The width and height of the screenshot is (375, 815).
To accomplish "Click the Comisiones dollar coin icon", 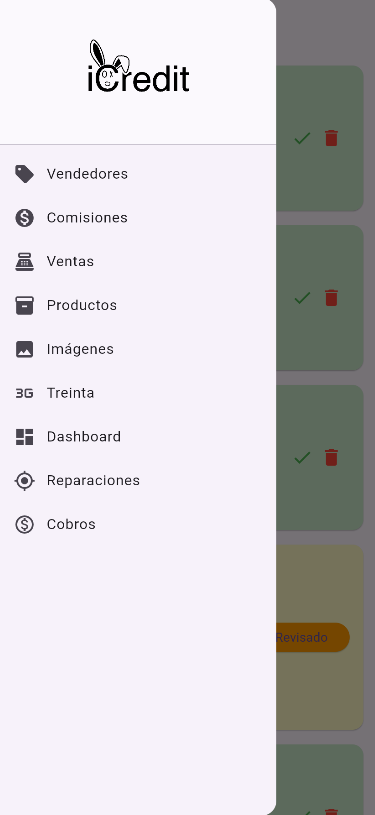I will point(24,218).
